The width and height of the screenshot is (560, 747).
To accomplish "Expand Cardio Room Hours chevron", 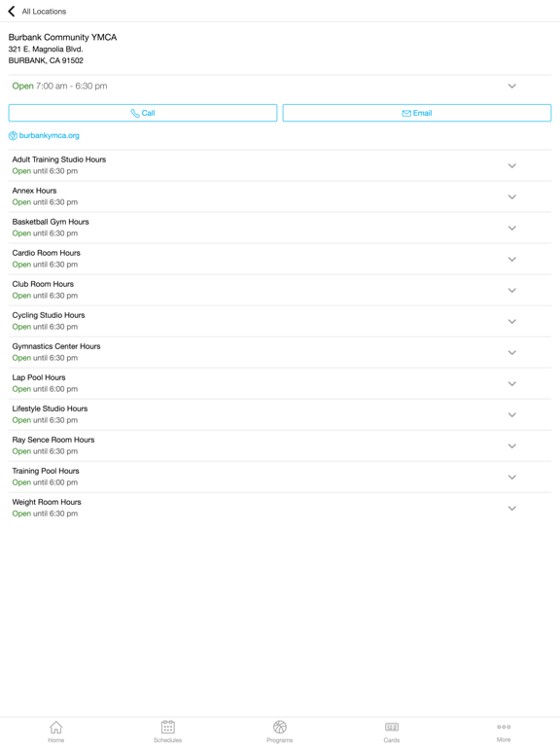I will tap(512, 259).
